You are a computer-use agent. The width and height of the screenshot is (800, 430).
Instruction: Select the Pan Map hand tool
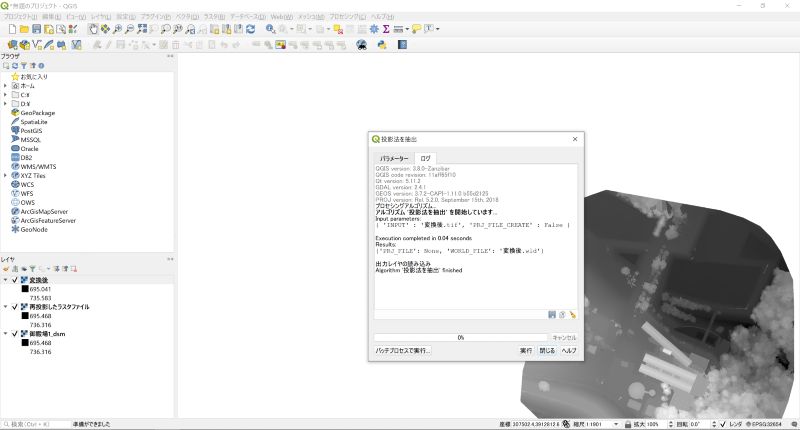pyautogui.click(x=93, y=30)
